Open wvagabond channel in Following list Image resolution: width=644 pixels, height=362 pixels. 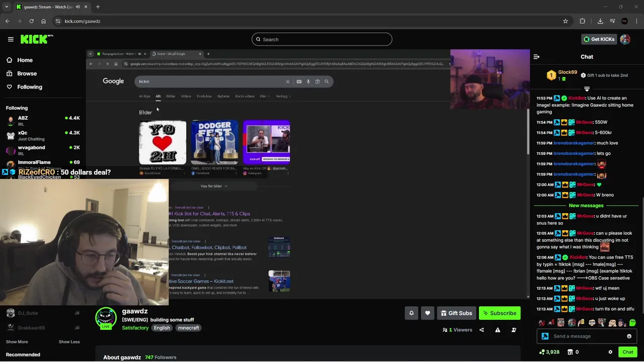click(43, 150)
